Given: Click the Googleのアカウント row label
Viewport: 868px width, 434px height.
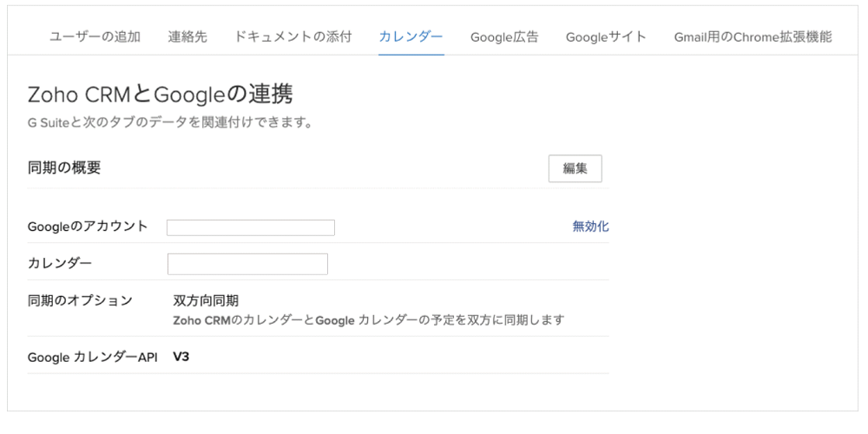Looking at the screenshot, I should [x=88, y=226].
